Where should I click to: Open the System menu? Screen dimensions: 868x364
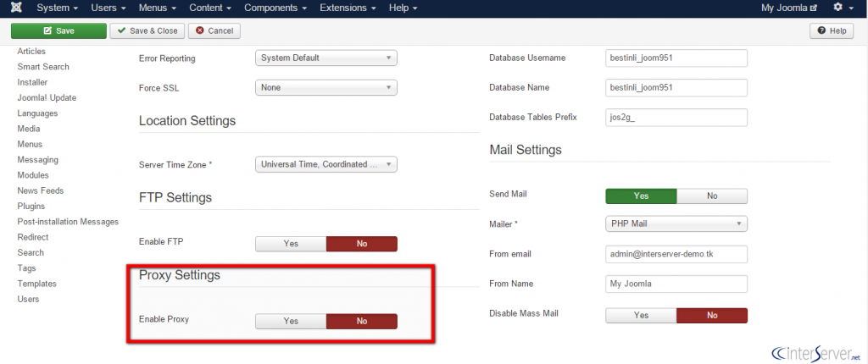[x=57, y=8]
